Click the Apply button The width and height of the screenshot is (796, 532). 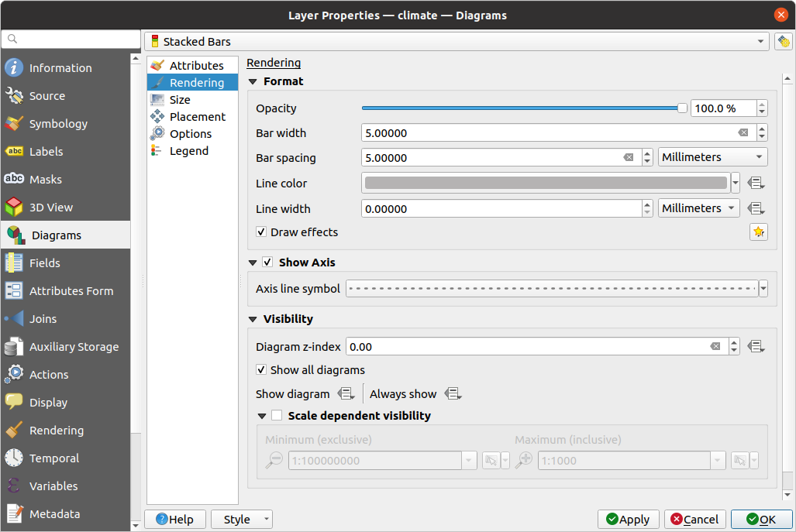[628, 519]
